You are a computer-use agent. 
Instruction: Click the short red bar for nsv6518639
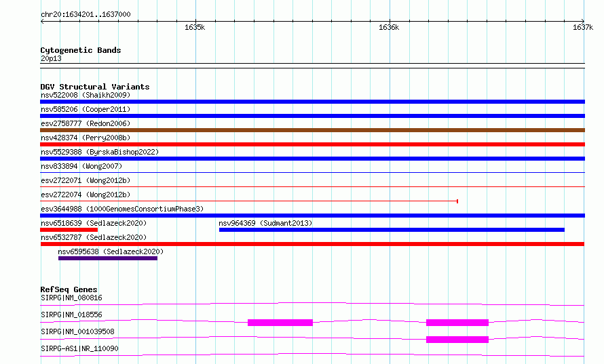[x=69, y=230]
